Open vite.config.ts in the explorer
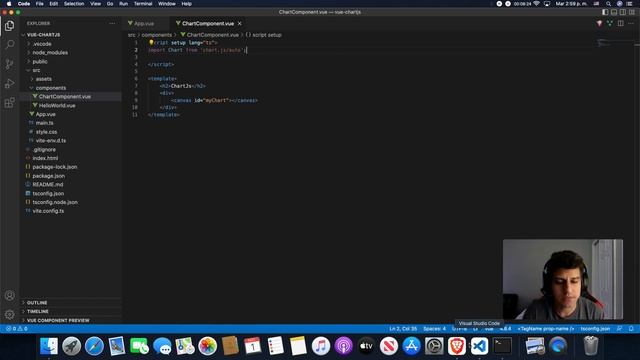Screen dimensions: 640x360 [x=48, y=211]
